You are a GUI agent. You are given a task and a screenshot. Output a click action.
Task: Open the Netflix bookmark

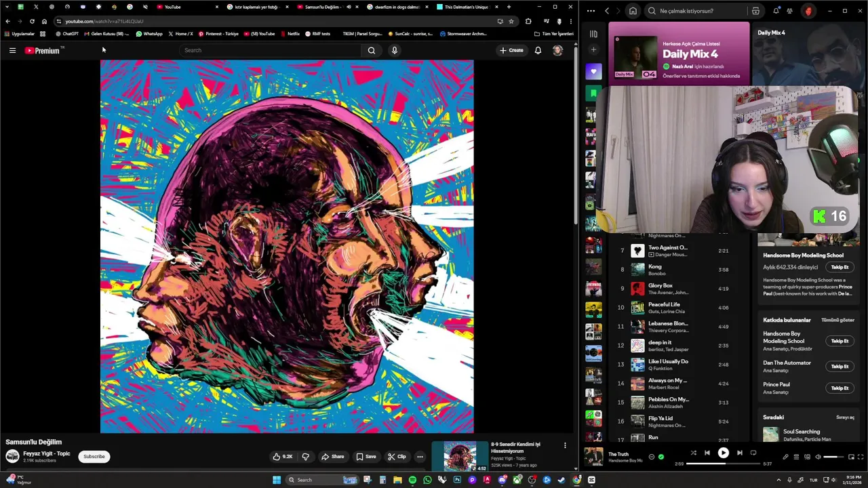290,33
